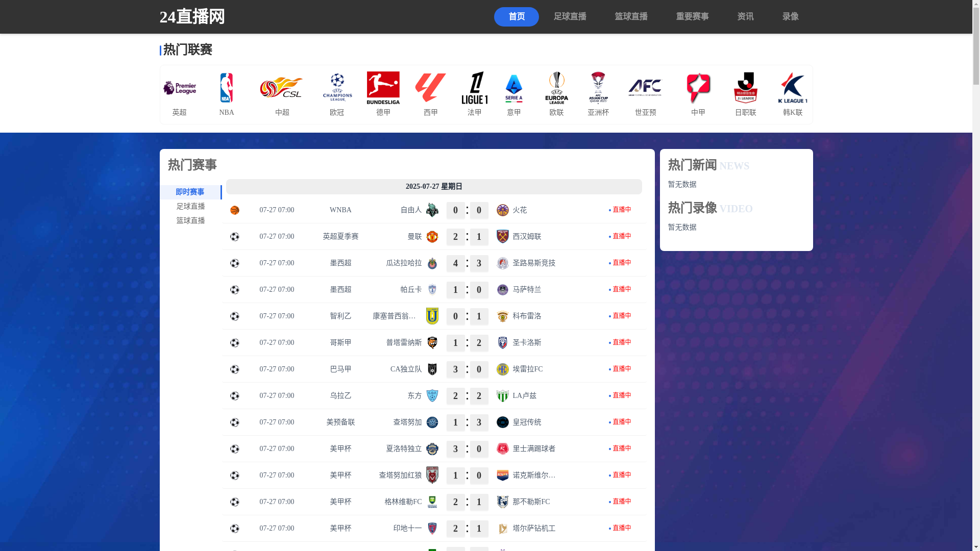Select 即时赛事 sidebar tab
Image resolution: width=980 pixels, height=551 pixels.
tap(190, 192)
